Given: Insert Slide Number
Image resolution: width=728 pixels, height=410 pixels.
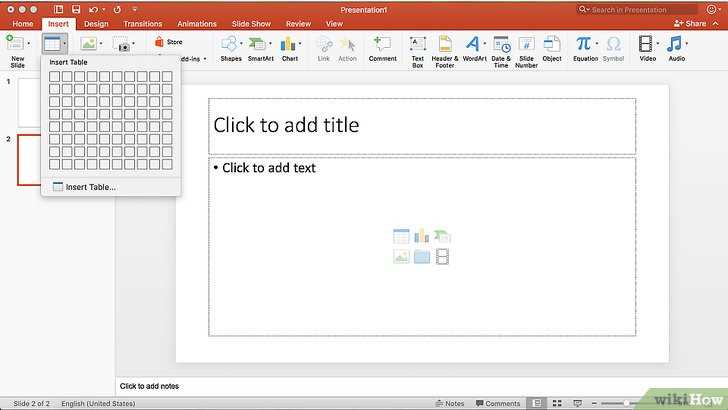Looking at the screenshot, I should pos(526,51).
